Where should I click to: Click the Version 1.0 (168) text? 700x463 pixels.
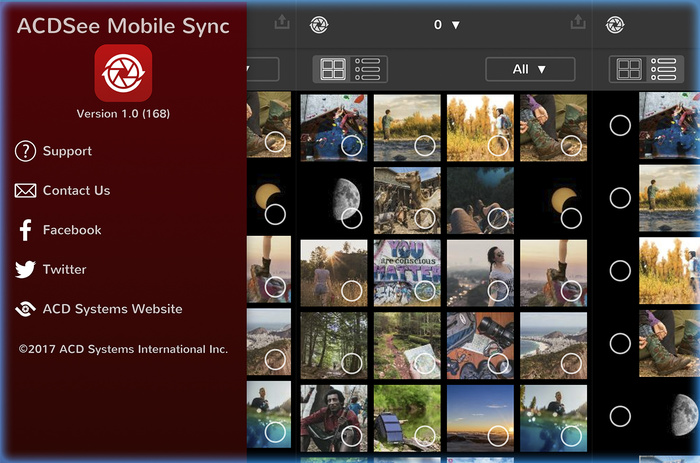click(123, 113)
